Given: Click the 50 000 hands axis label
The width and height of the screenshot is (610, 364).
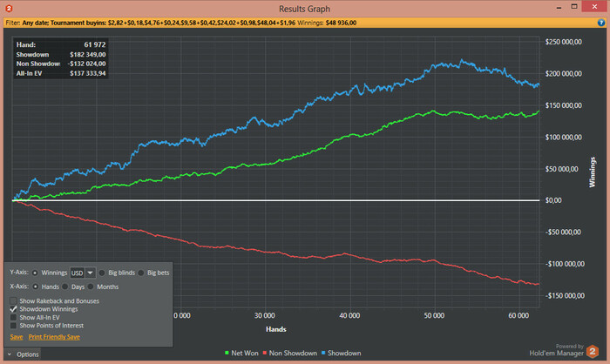Looking at the screenshot, I should pyautogui.click(x=434, y=315).
